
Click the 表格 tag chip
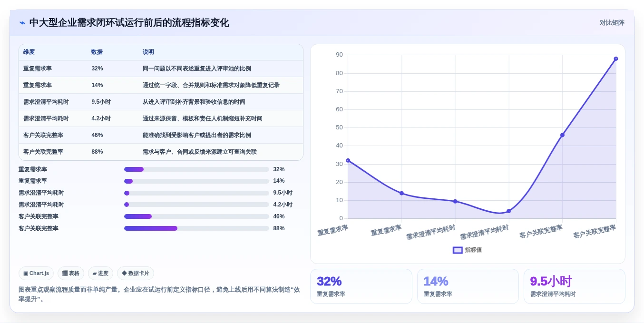tap(71, 273)
